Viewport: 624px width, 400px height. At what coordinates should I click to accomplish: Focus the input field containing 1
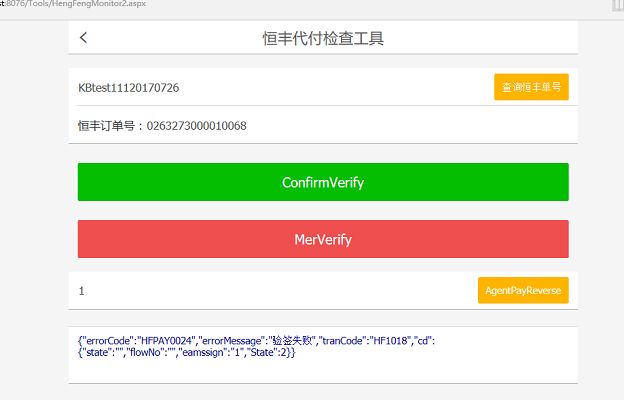click(x=275, y=291)
